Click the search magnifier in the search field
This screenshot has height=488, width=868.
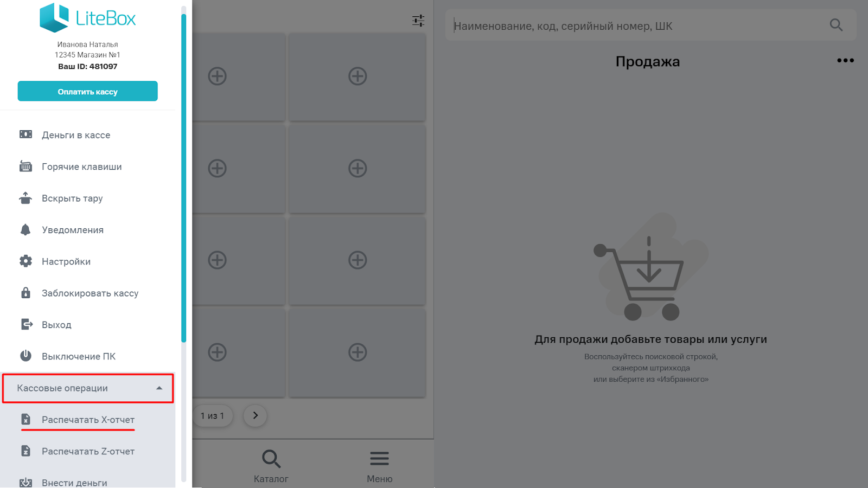(836, 25)
